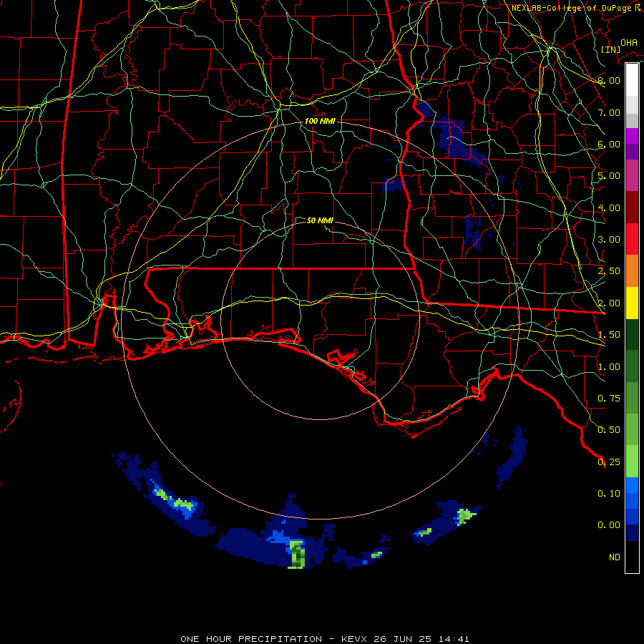Click the 1.00 legend value
Image resolution: width=644 pixels, height=644 pixels.
[609, 367]
